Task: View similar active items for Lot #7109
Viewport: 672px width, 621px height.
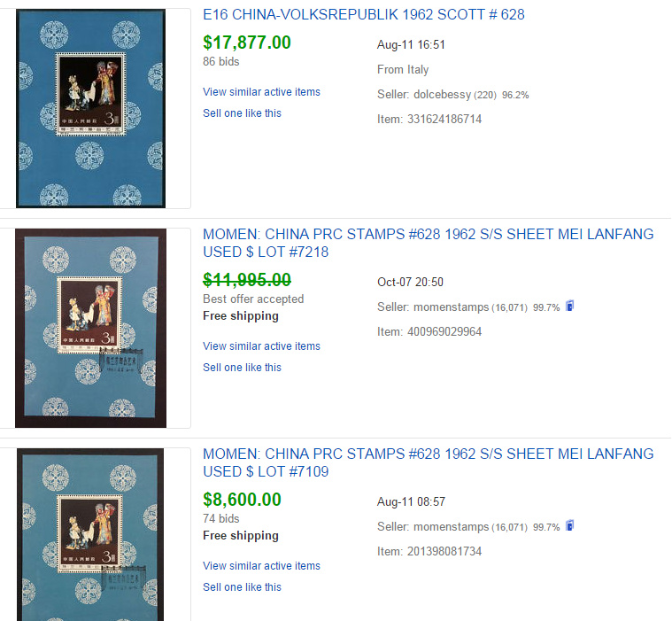Action: pyautogui.click(x=261, y=566)
